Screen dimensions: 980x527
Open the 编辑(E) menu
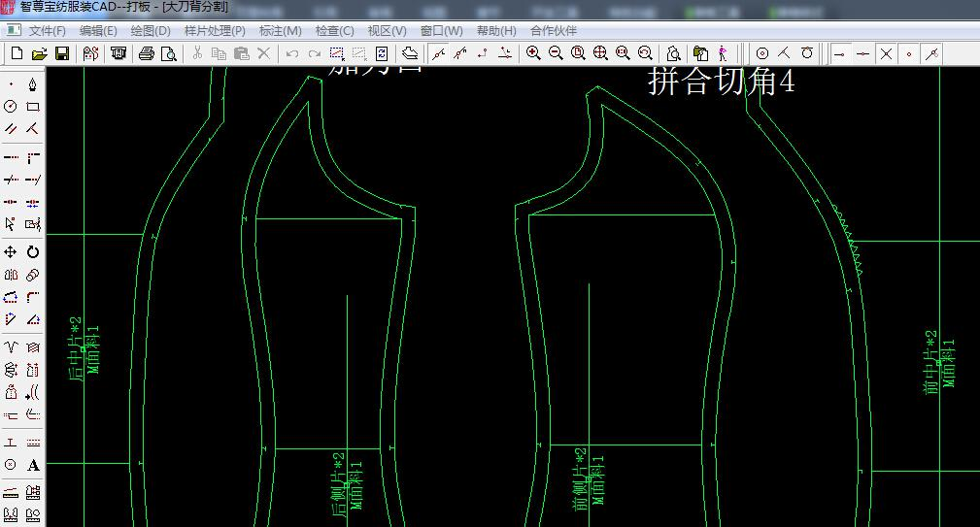[98, 31]
